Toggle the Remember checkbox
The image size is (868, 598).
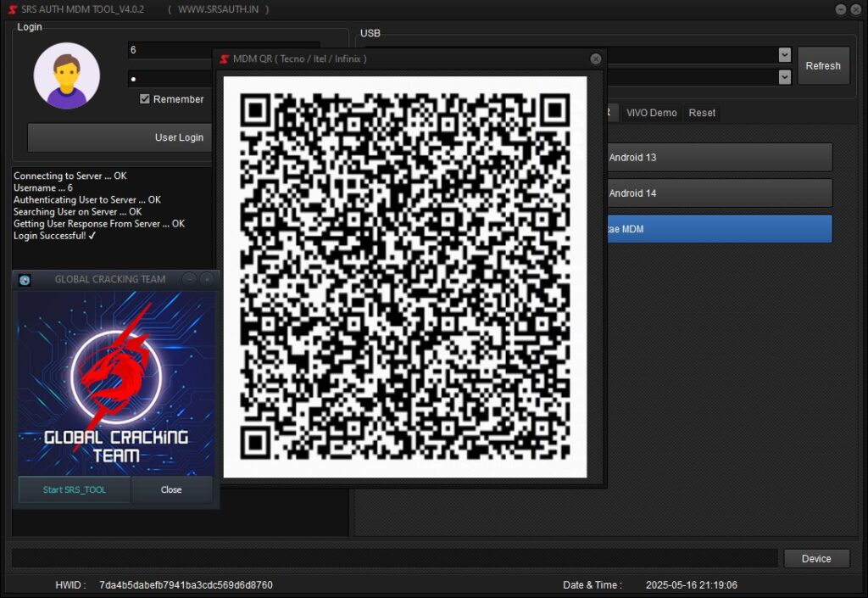coord(144,98)
